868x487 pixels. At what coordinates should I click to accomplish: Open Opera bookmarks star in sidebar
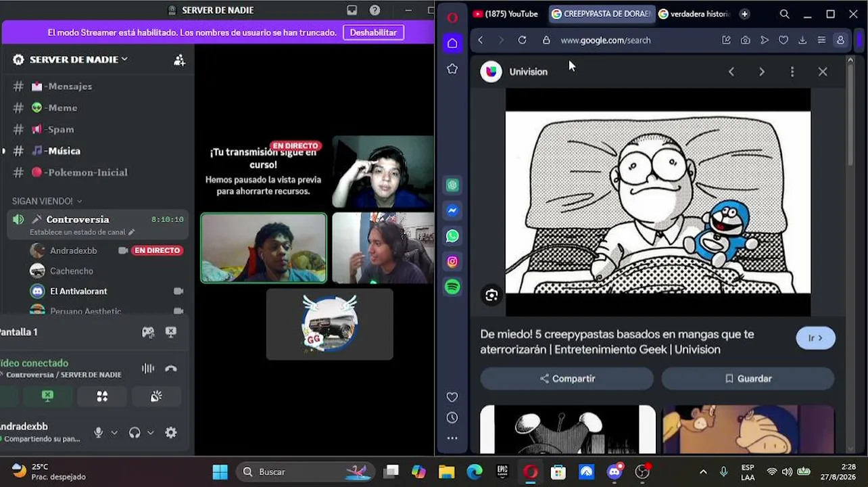click(452, 69)
